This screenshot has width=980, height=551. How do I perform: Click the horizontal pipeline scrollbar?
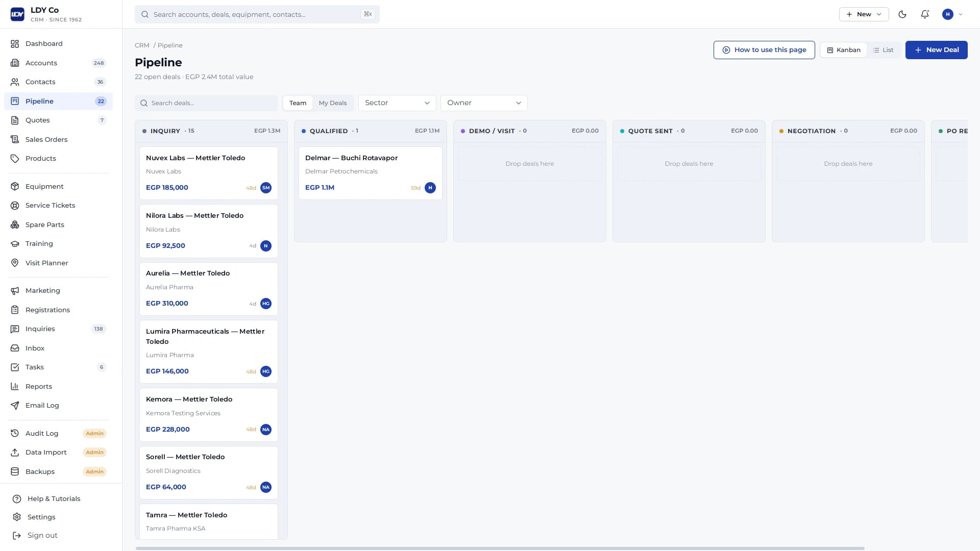tap(500, 548)
